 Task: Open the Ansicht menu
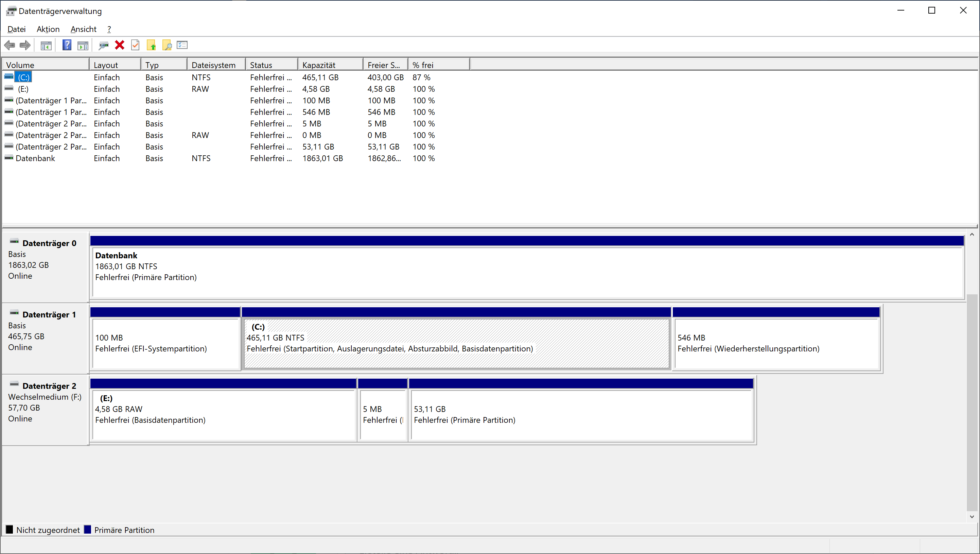click(x=83, y=29)
